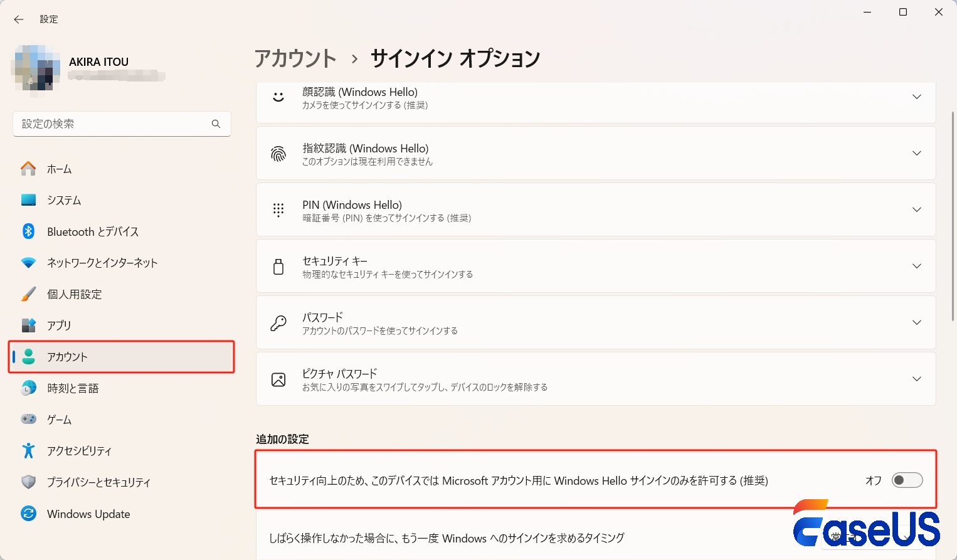Click the fingerprint recognition icon
Viewport: 957px width, 560px height.
(278, 154)
